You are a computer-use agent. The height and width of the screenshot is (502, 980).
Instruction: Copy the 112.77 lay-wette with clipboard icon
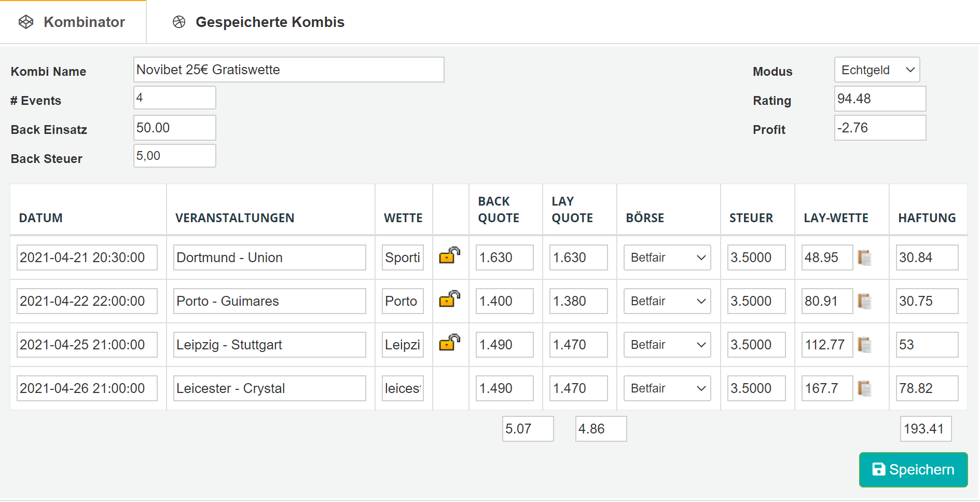point(864,345)
